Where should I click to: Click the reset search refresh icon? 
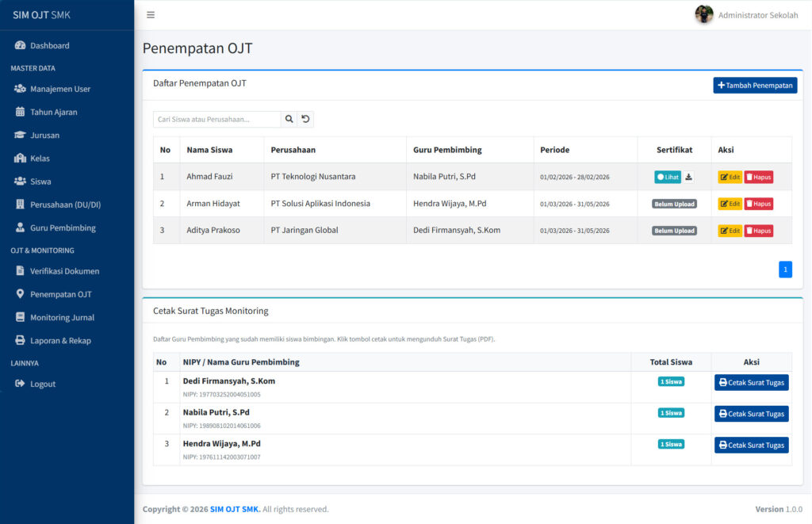click(306, 119)
